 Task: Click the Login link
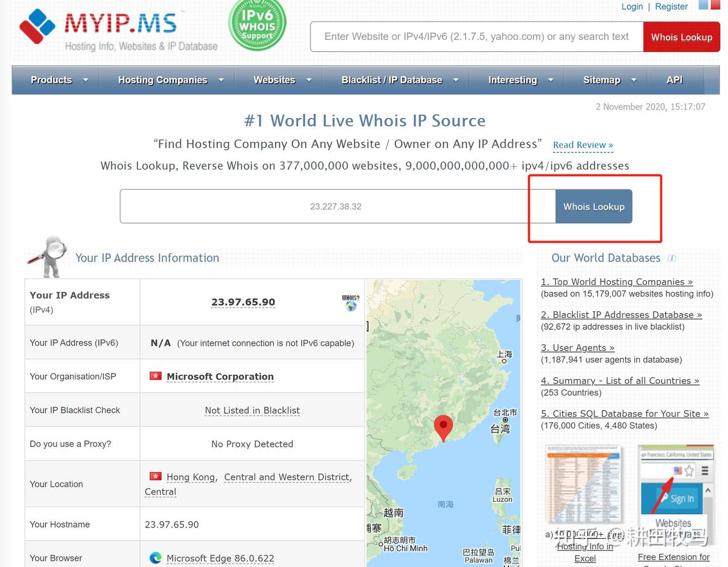(632, 7)
